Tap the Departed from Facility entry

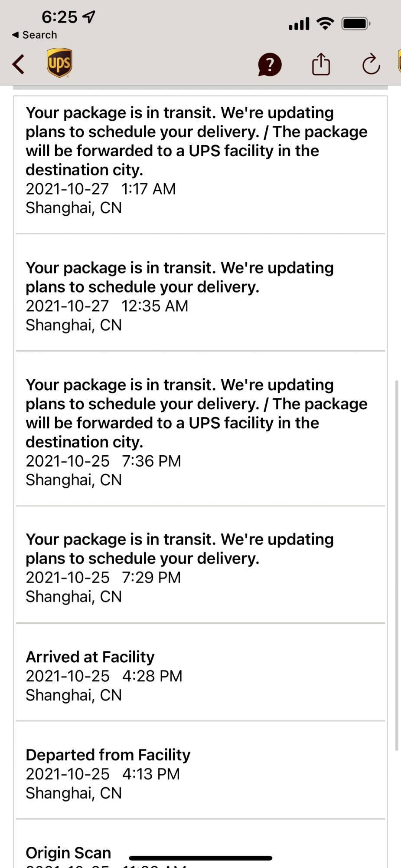(x=200, y=774)
